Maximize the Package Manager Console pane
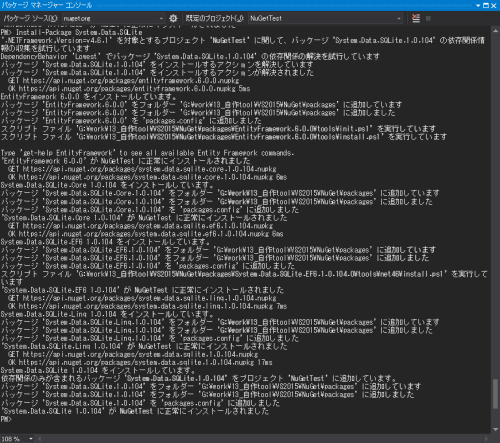This screenshot has height=443, width=500. click(486, 6)
